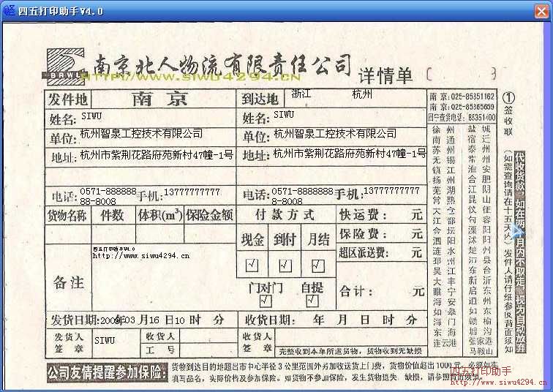This screenshot has width=553, height=392.
Task: Click the empty cell under 货物名称
Action: (x=68, y=234)
